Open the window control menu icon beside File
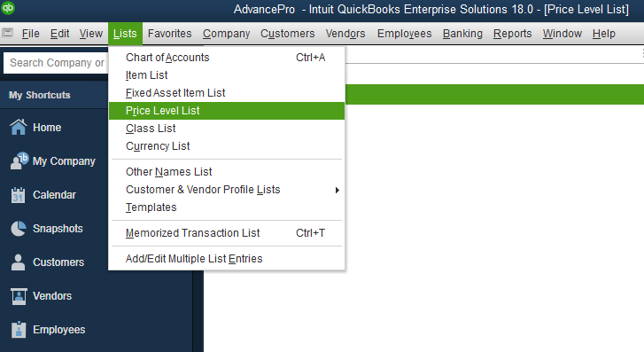 point(7,34)
